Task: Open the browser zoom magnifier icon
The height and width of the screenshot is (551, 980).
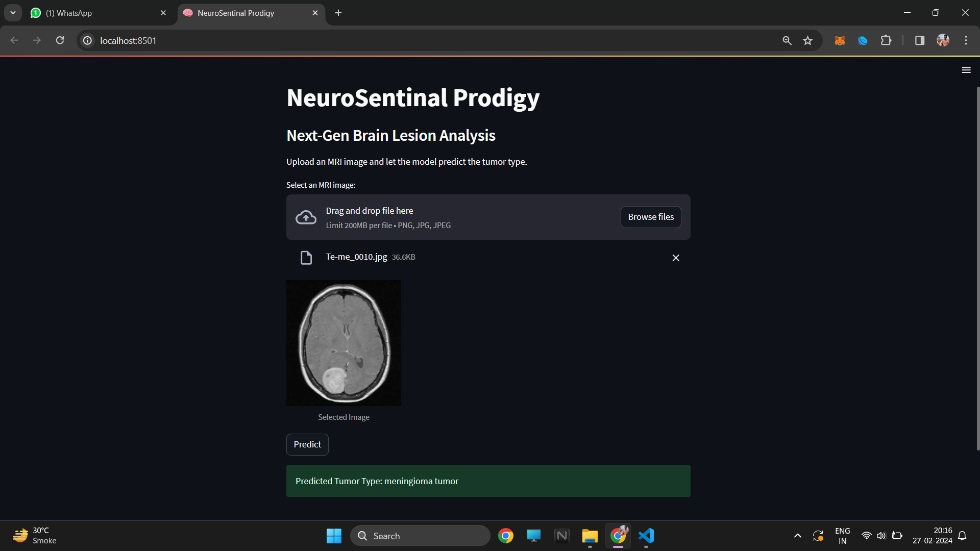Action: [787, 40]
